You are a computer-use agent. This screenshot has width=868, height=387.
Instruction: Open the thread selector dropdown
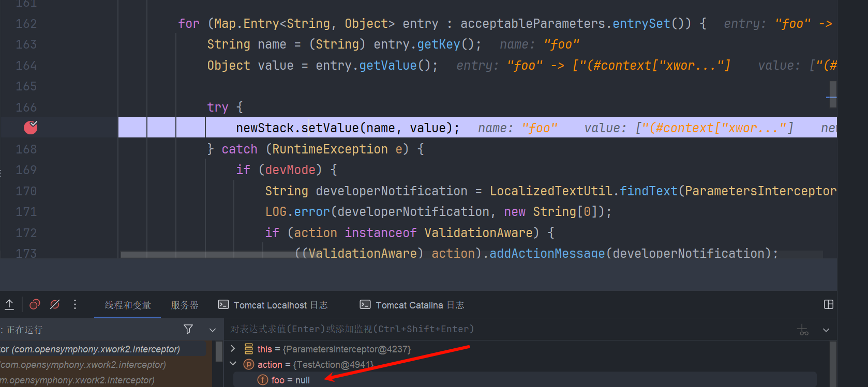[213, 330]
